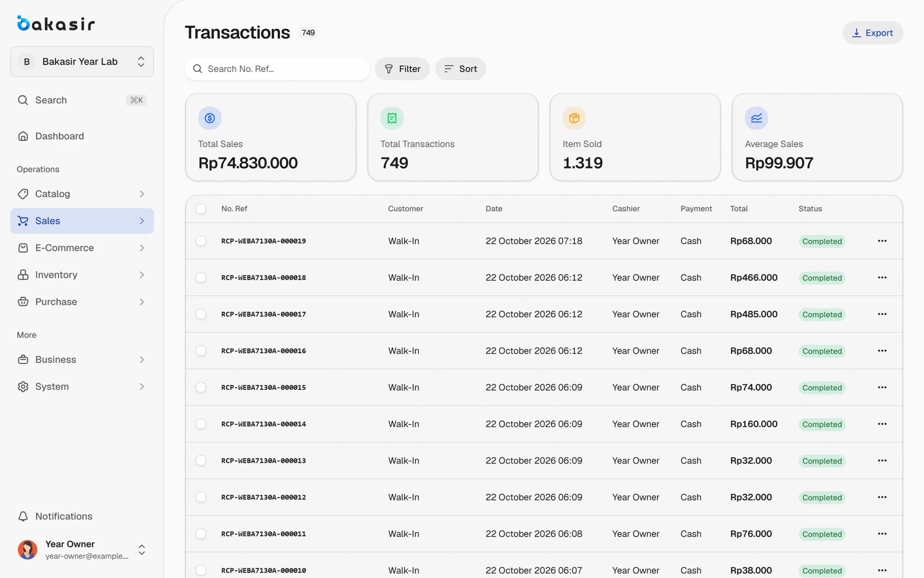
Task: Click the Item Sold box icon
Action: tap(574, 118)
